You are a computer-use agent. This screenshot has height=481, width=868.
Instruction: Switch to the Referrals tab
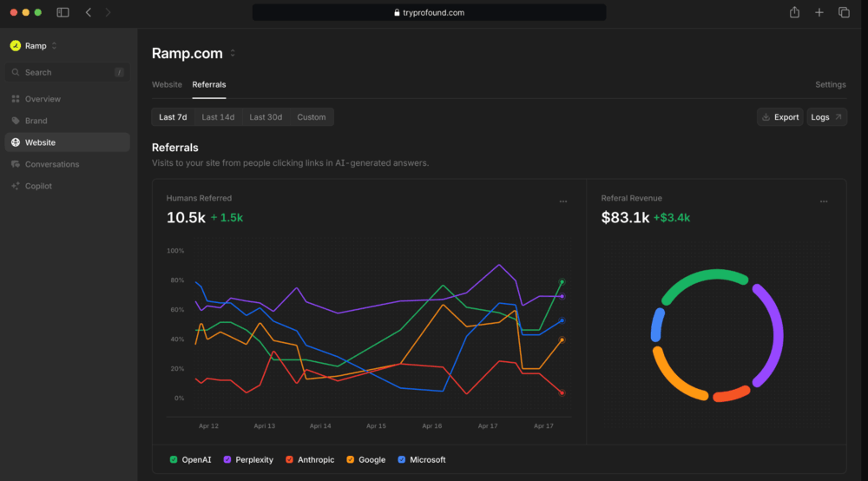pyautogui.click(x=208, y=85)
